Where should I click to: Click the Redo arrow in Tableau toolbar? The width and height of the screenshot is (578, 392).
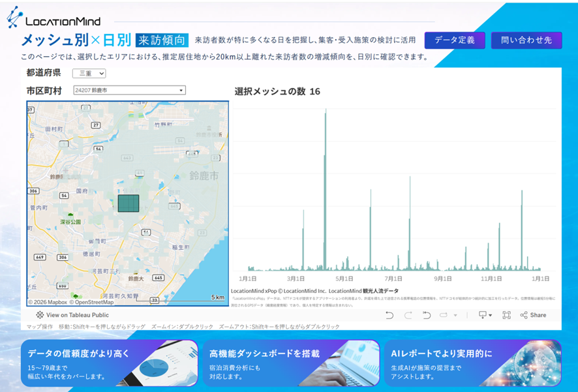[x=408, y=315]
